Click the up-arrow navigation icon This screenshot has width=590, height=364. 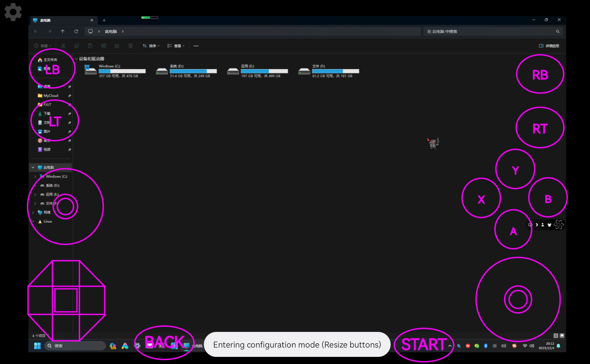(x=63, y=32)
